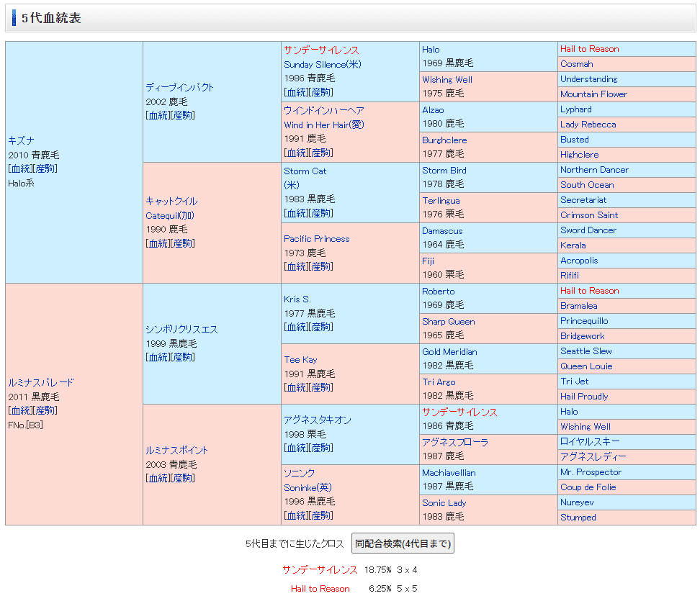700x596 pixels.
Task: Open the Crimson Saint link
Action: tap(589, 215)
